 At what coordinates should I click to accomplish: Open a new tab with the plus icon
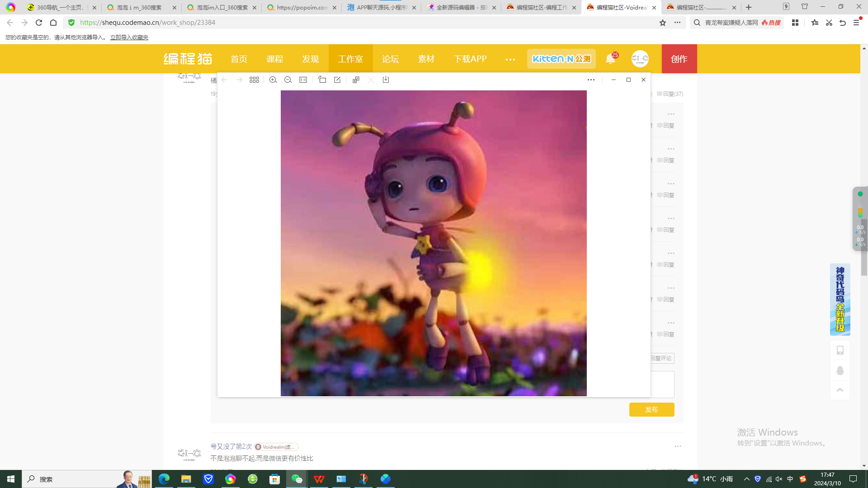(749, 7)
